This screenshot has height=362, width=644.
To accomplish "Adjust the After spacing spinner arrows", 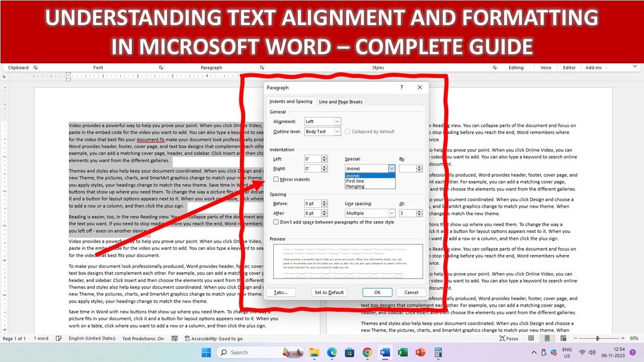I will tap(324, 213).
